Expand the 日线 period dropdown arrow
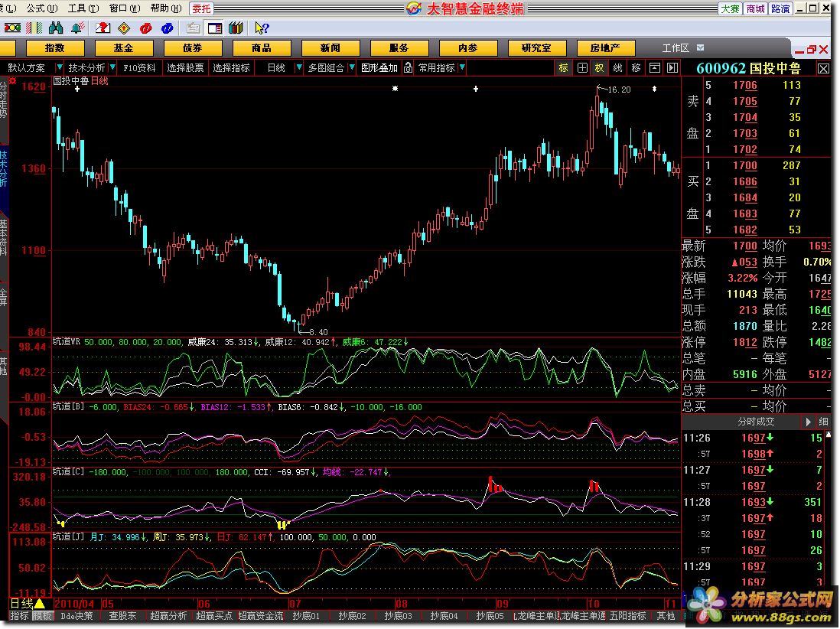This screenshot has width=840, height=629. [299, 67]
